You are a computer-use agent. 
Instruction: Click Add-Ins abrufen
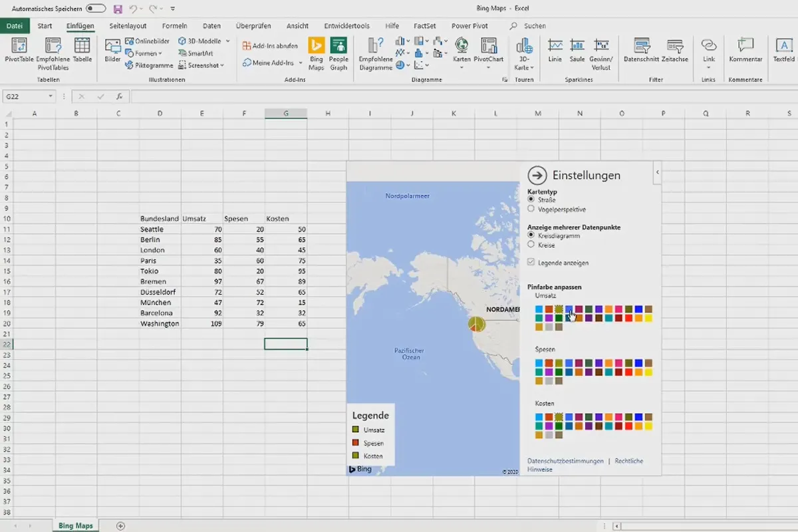tap(270, 46)
